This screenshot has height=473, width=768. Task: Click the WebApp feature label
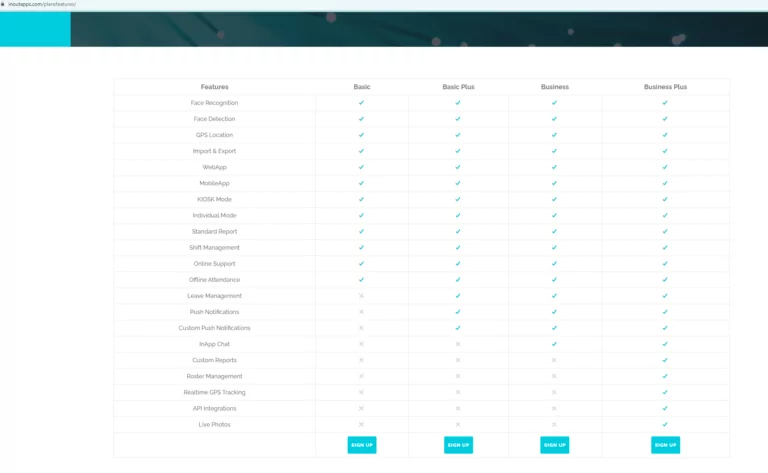click(215, 167)
